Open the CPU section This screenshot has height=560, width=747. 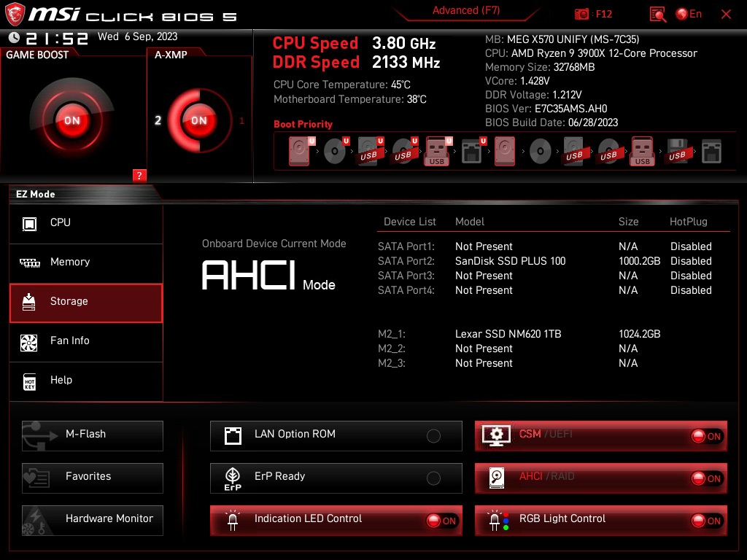coord(86,223)
